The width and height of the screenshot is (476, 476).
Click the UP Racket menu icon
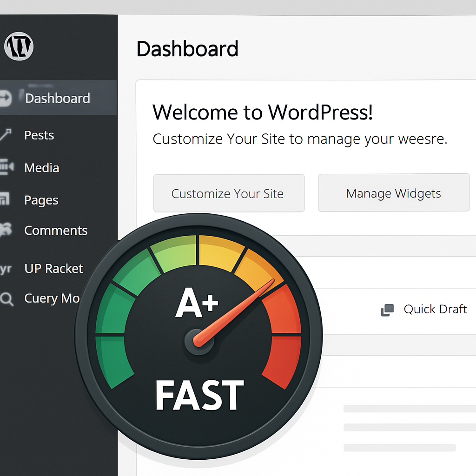pos(6,269)
